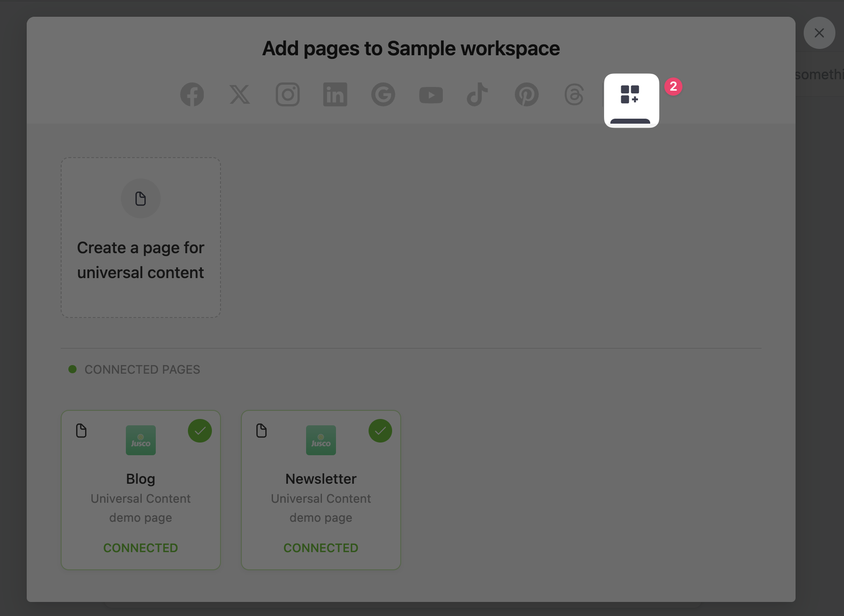Close the Add pages dialog
844x616 pixels.
coord(819,33)
